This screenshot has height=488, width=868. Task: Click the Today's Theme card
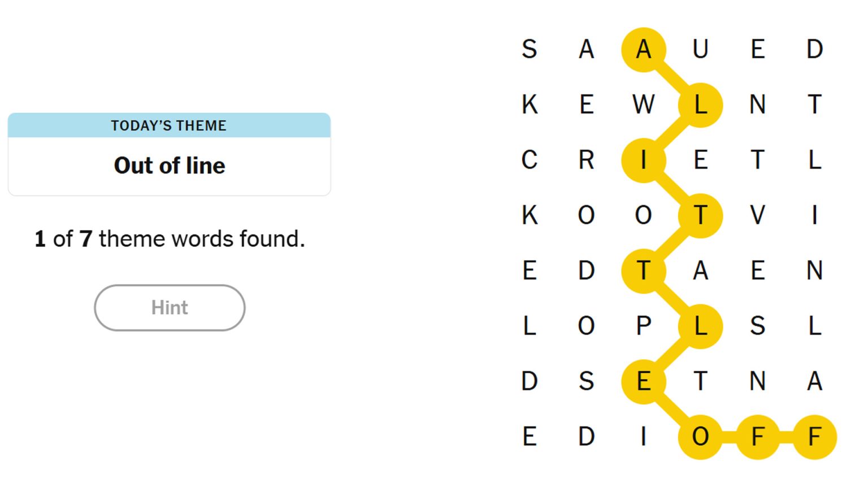[169, 154]
